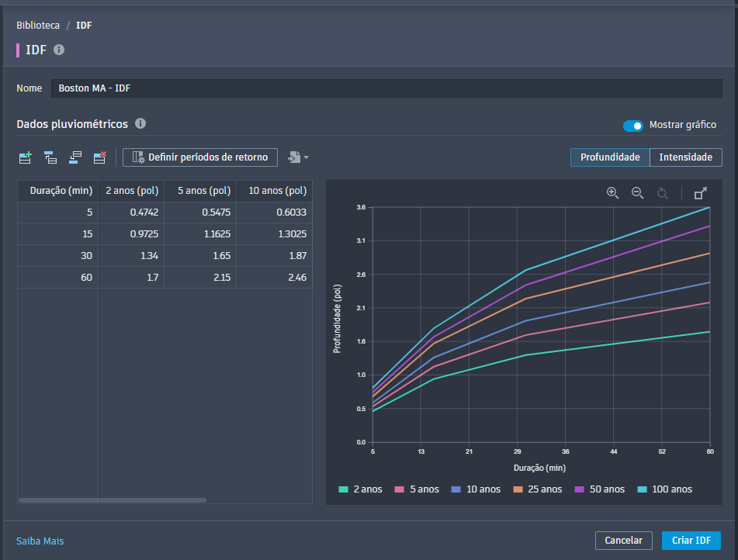Viewport: 738px width, 560px height.
Task: Click the table horizontal scrollbar
Action: (x=113, y=500)
